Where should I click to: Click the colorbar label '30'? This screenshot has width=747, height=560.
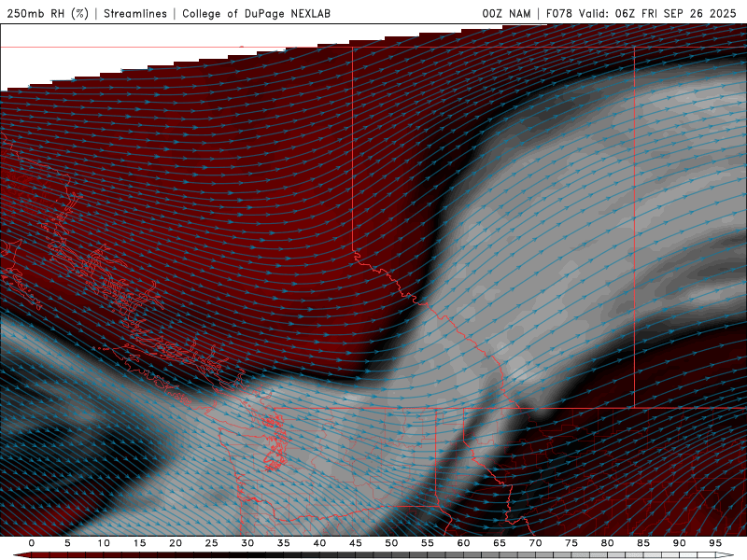(x=247, y=543)
